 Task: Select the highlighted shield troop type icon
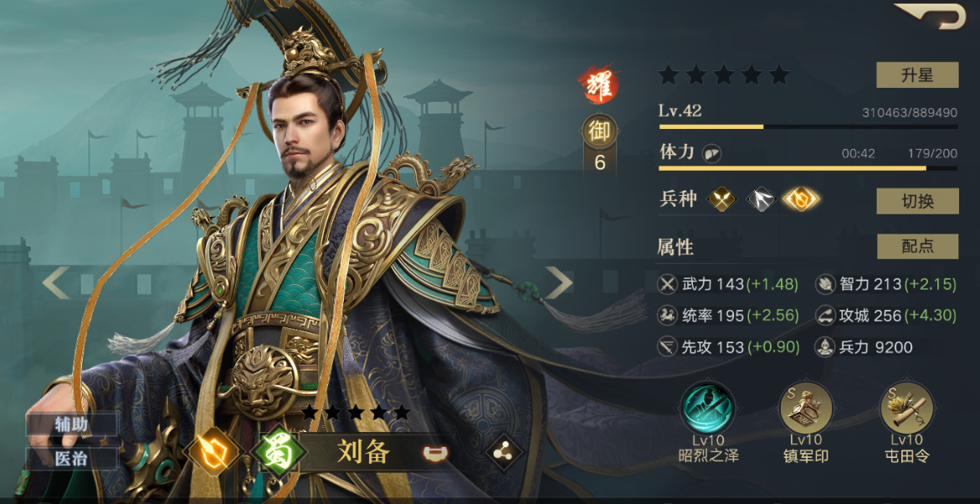[801, 200]
